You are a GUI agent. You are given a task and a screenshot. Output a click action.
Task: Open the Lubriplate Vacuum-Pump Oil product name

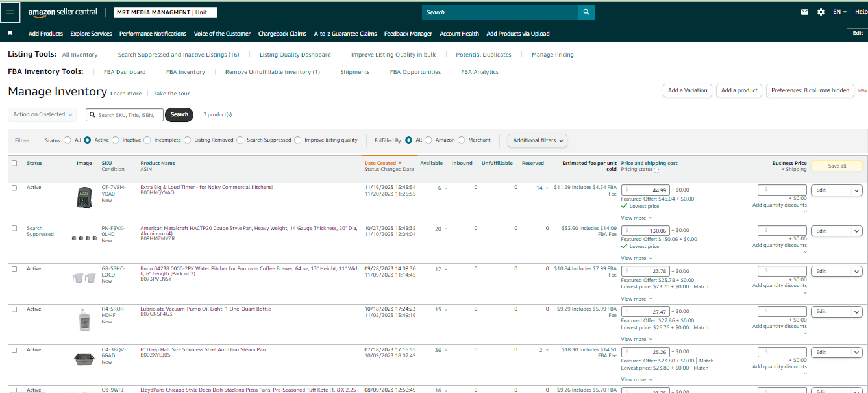206,309
